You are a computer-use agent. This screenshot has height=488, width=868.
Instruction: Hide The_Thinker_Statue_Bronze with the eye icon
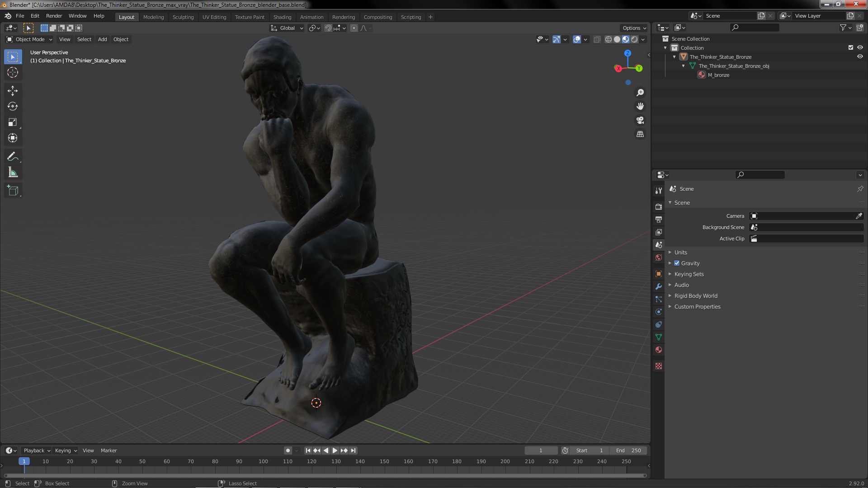(860, 57)
